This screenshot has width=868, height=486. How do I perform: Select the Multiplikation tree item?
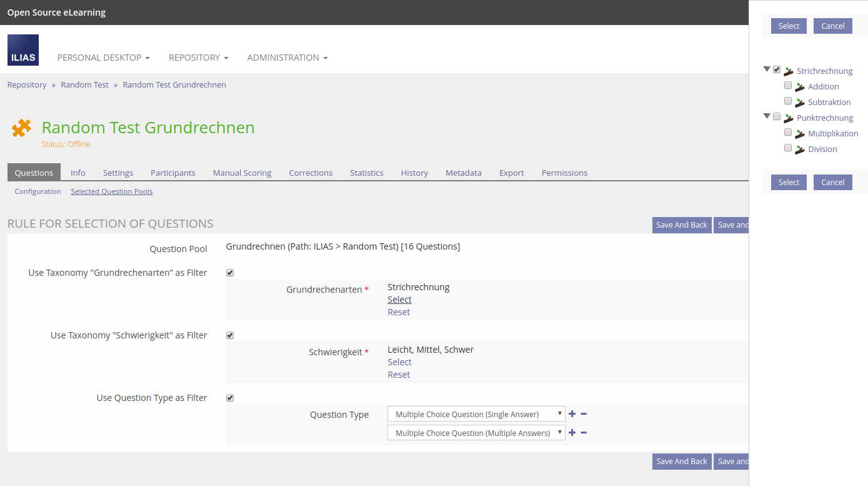[x=832, y=134]
